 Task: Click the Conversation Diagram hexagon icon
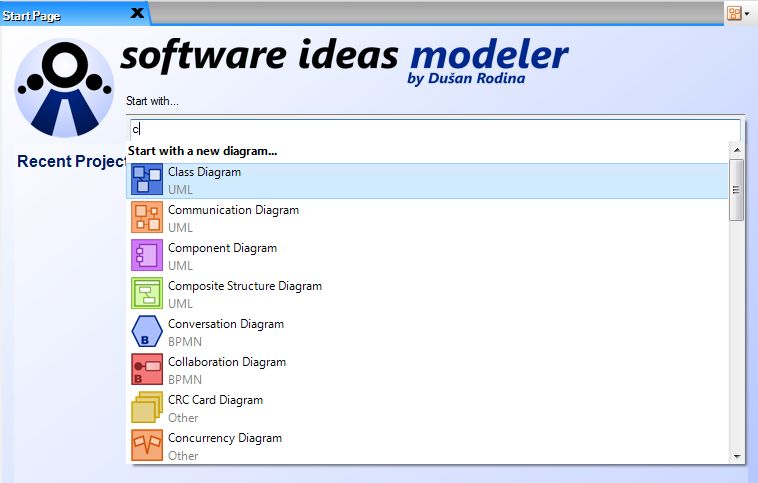point(147,331)
